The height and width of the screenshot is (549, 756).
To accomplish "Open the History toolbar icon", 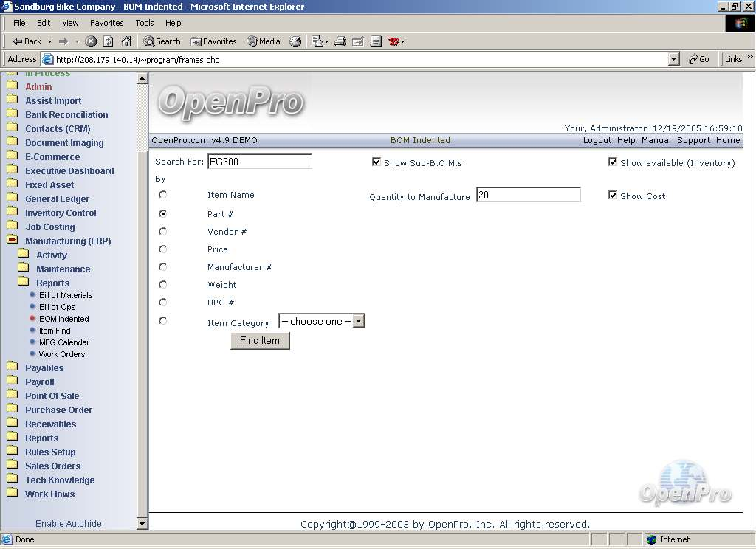I will click(x=295, y=41).
